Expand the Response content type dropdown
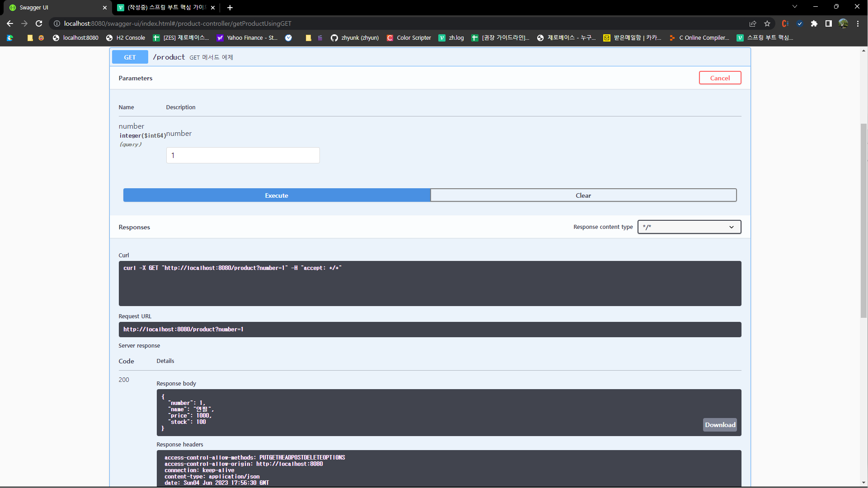The width and height of the screenshot is (868, 488). [x=689, y=227]
